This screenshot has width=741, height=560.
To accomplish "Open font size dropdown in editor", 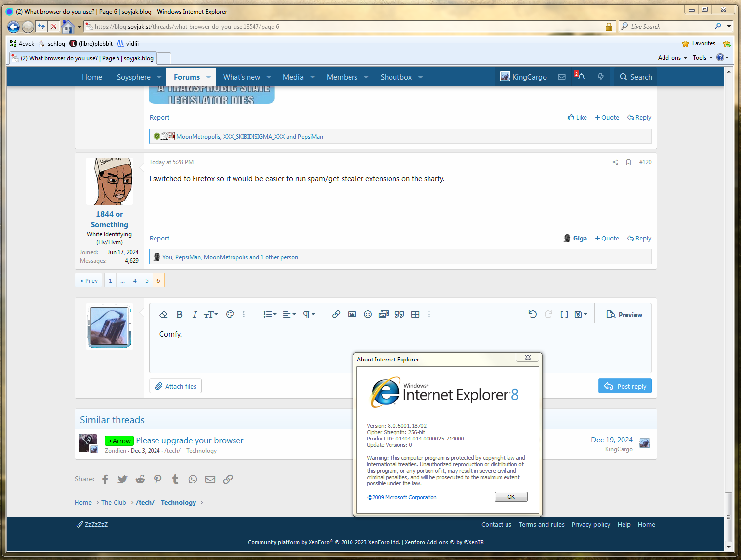I will (211, 314).
